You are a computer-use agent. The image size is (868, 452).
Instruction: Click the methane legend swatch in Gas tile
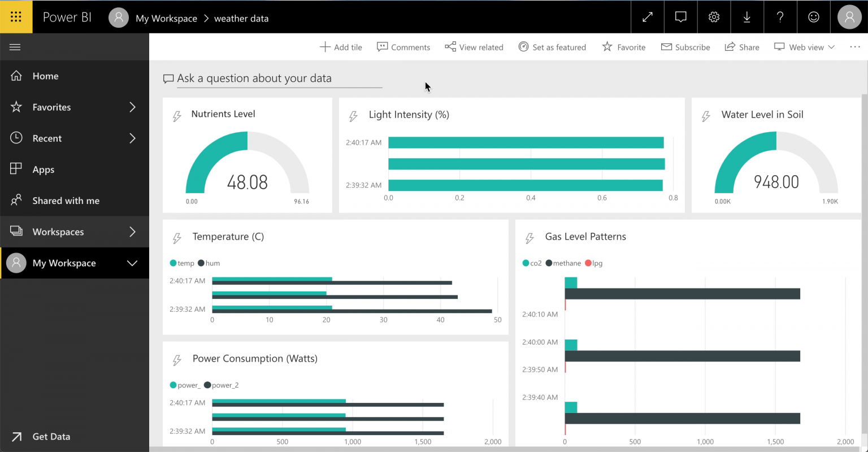click(549, 263)
